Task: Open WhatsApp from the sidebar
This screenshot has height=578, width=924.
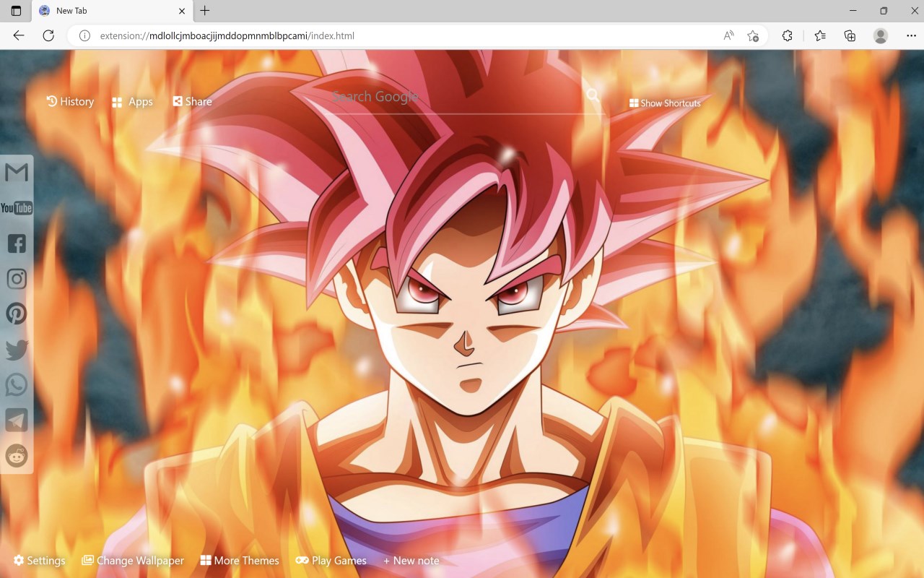Action: point(17,385)
